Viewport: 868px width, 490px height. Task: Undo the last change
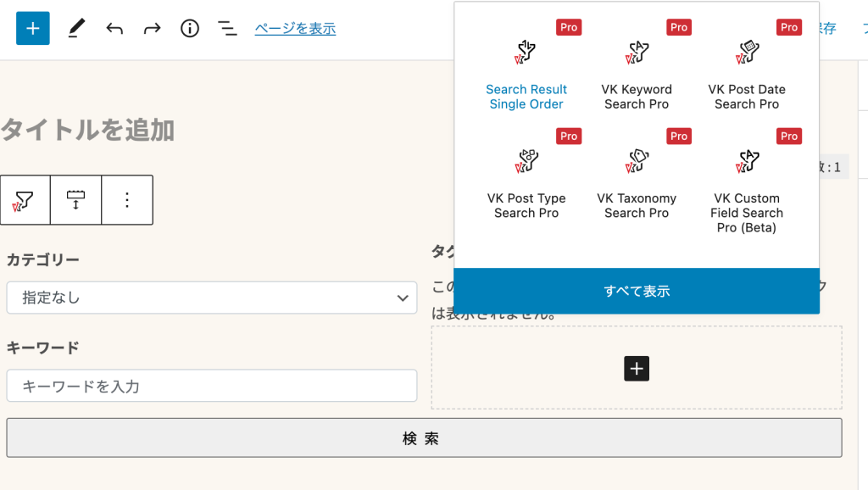coord(114,28)
